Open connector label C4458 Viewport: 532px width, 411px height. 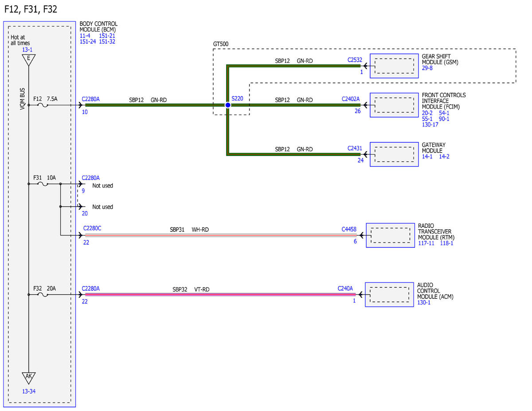pyautogui.click(x=349, y=229)
